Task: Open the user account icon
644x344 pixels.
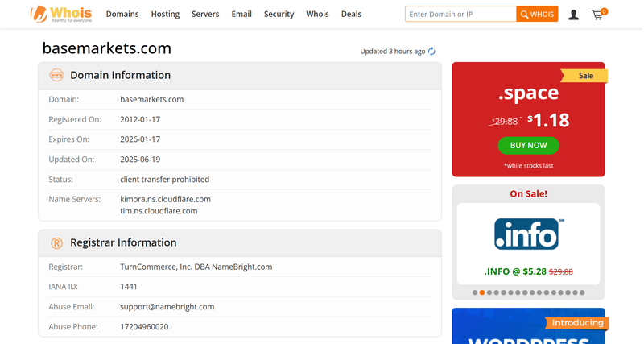Action: click(x=573, y=15)
